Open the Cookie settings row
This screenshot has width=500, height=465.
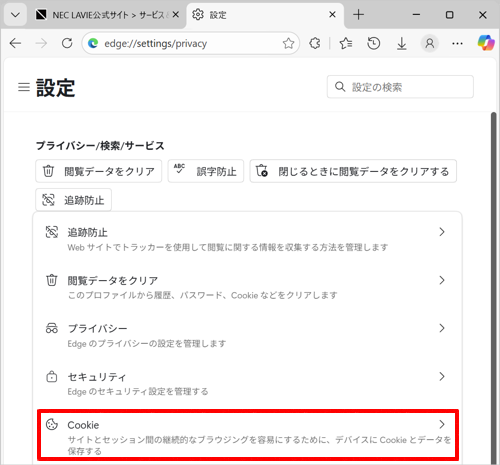248,435
